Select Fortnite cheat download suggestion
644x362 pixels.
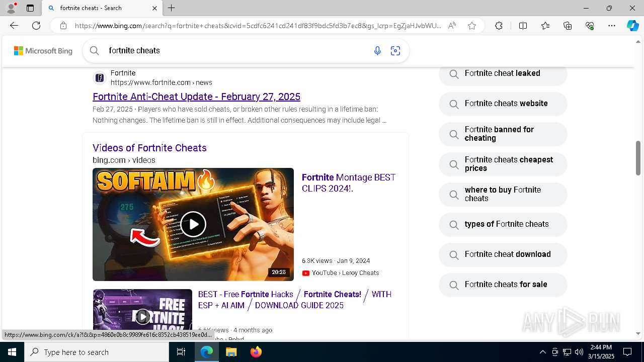503,254
